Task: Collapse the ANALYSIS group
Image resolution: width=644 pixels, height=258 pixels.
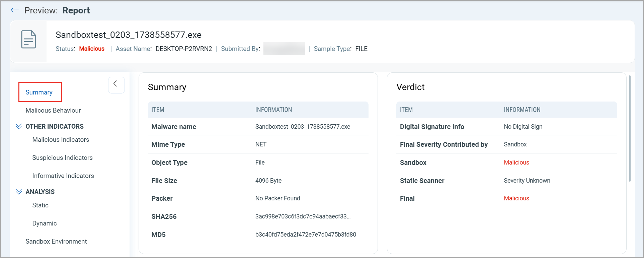Action: click(x=19, y=192)
